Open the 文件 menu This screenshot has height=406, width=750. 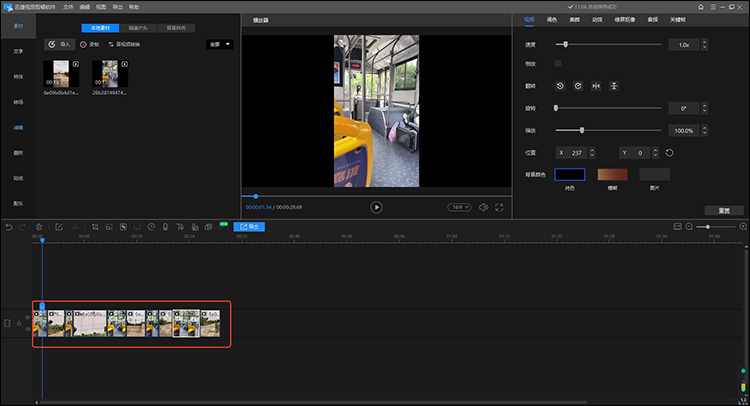68,7
